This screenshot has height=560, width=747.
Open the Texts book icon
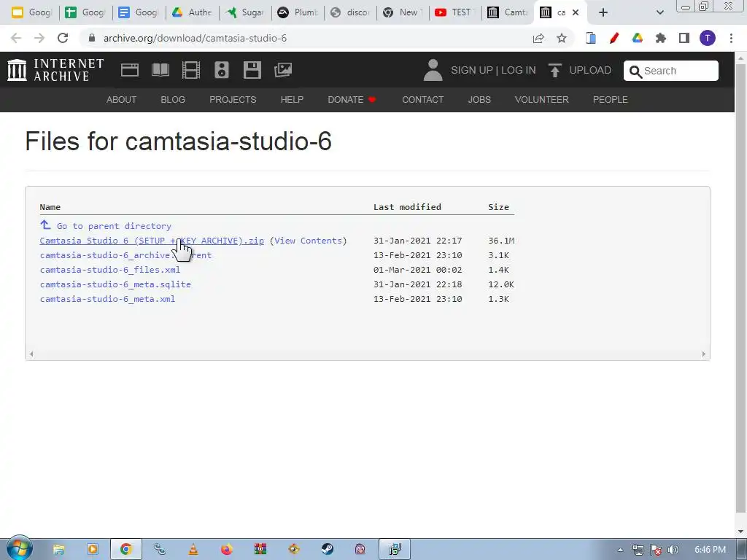click(160, 70)
